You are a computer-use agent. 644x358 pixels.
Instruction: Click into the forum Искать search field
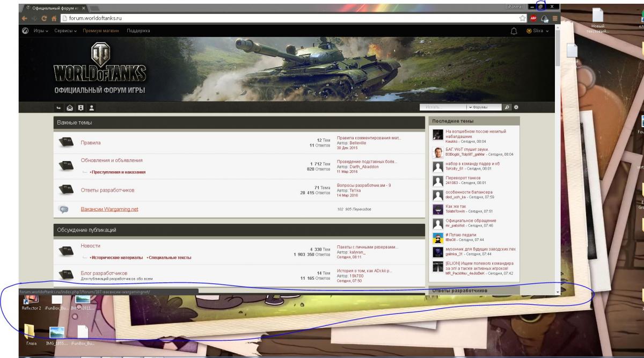443,107
